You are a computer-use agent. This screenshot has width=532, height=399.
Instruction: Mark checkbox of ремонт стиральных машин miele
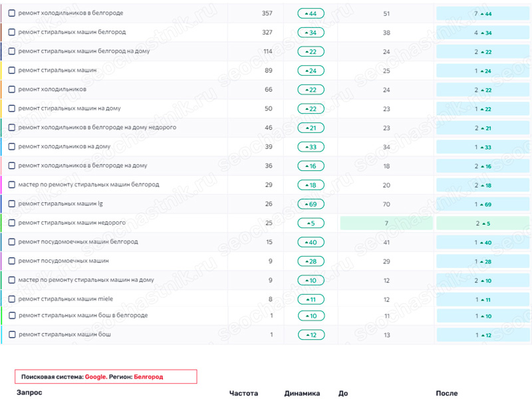(12, 299)
